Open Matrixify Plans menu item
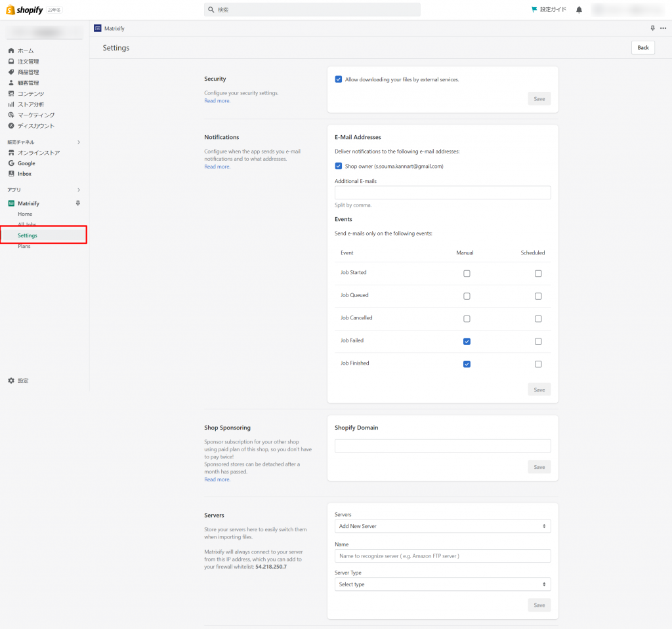The width and height of the screenshot is (672, 629). (x=24, y=246)
